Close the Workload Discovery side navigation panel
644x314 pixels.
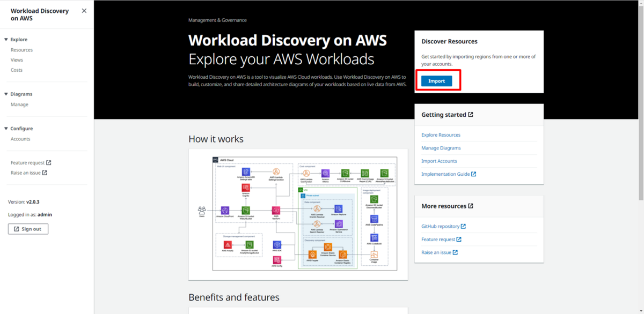pos(84,11)
